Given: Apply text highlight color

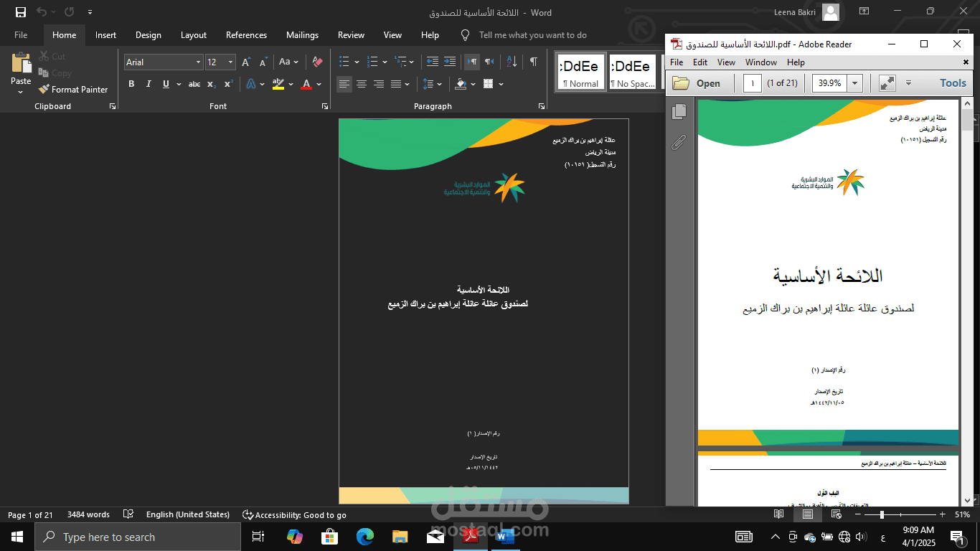Looking at the screenshot, I should pos(278,84).
